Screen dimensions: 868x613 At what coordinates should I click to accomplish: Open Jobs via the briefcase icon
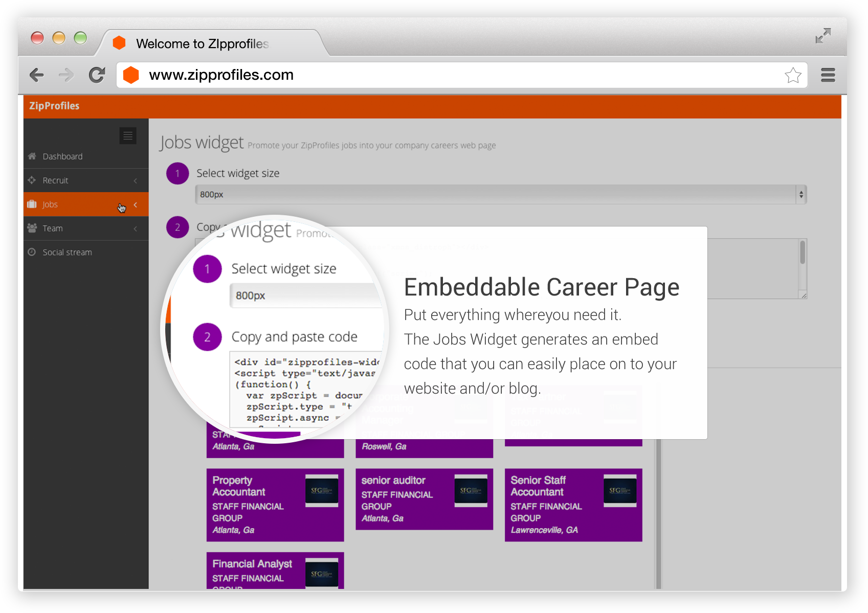(31, 204)
